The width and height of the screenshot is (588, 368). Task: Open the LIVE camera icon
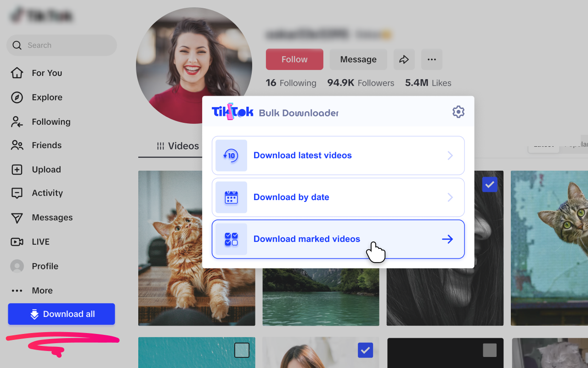coord(17,241)
